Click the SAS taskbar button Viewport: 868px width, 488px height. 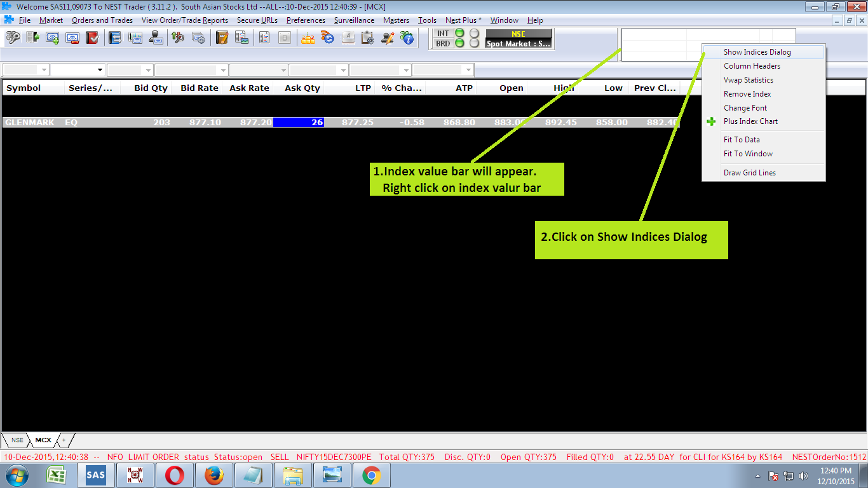click(x=96, y=475)
